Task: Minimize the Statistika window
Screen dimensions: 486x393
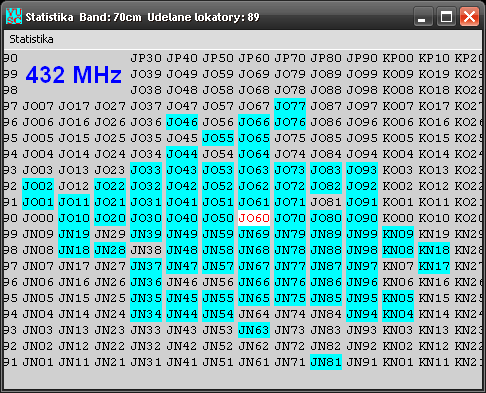Action: (423, 16)
